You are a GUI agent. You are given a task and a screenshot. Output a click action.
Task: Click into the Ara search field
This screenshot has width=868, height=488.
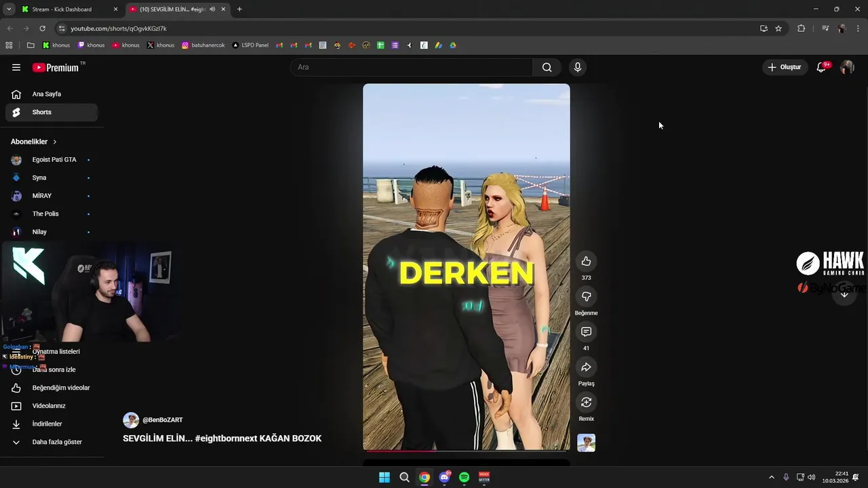point(412,67)
